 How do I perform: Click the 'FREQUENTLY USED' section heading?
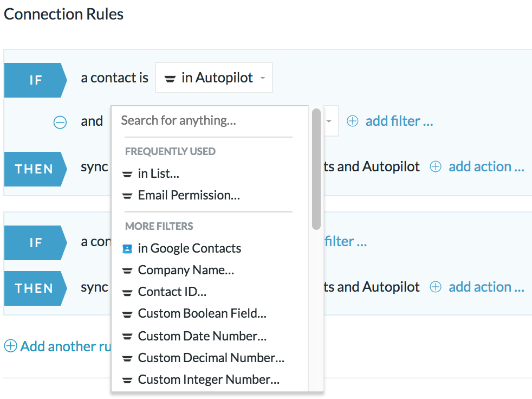pyautogui.click(x=170, y=151)
